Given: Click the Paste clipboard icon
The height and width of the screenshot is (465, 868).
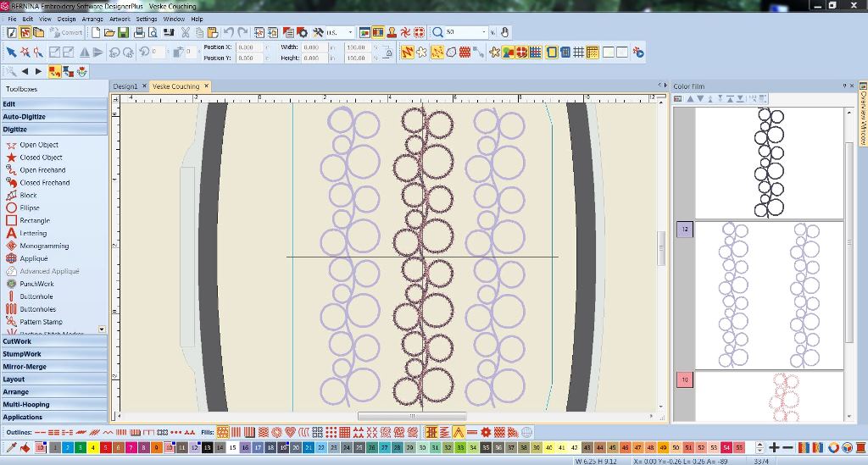Looking at the screenshot, I should pos(213,33).
